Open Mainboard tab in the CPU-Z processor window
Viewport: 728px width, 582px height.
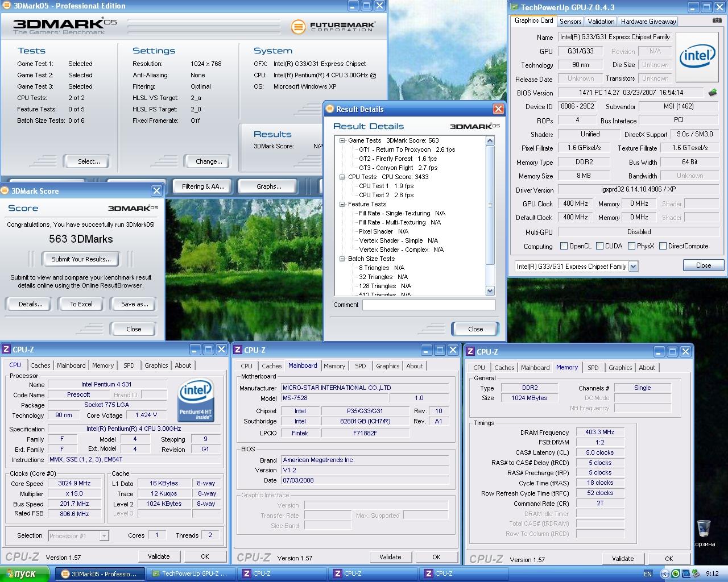tap(71, 365)
